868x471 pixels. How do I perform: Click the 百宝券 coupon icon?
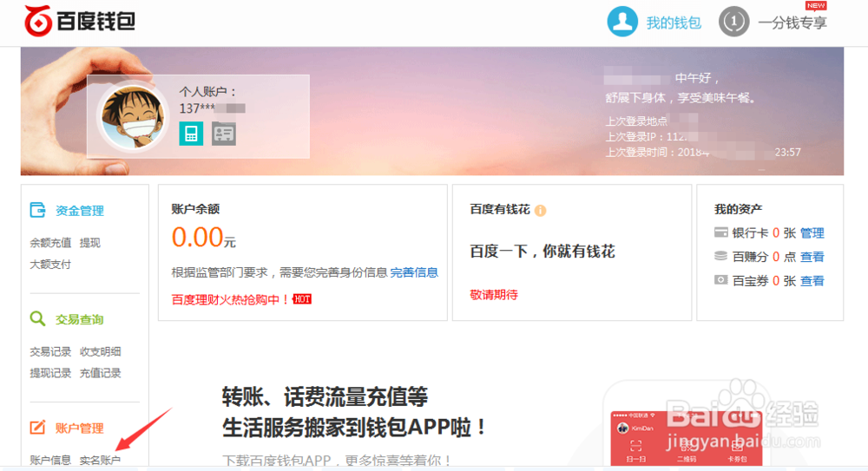(x=720, y=280)
